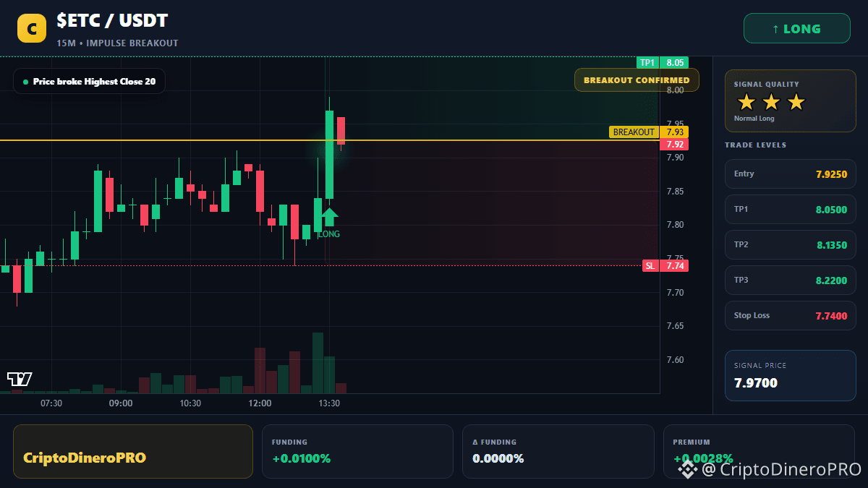Screen dimensions: 868x488
Task: Select the Entry 7.9250 trade level row
Action: point(790,174)
